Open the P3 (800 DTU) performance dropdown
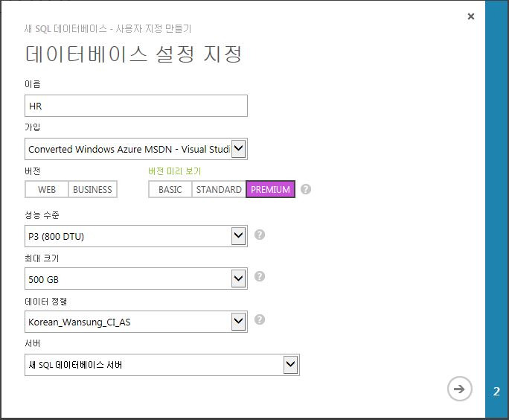The height and width of the screenshot is (420, 509). tap(136, 236)
